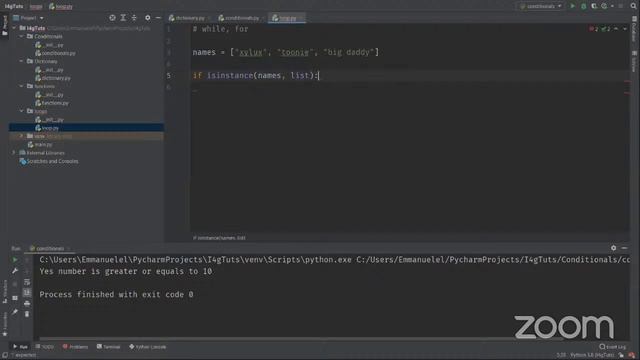Toggle the Favorites side tool window
Image resolution: width=640 pixels, height=360 pixels.
(4, 324)
